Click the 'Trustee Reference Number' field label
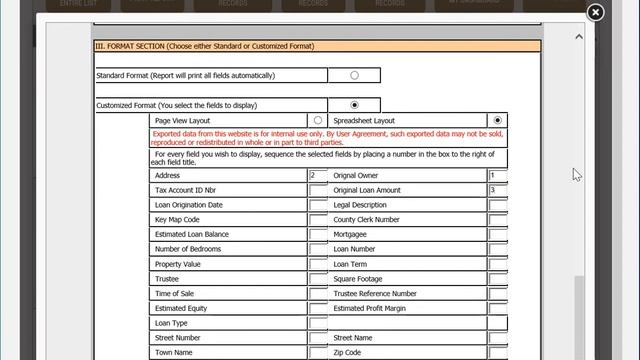Image resolution: width=640 pixels, height=360 pixels. (x=375, y=293)
